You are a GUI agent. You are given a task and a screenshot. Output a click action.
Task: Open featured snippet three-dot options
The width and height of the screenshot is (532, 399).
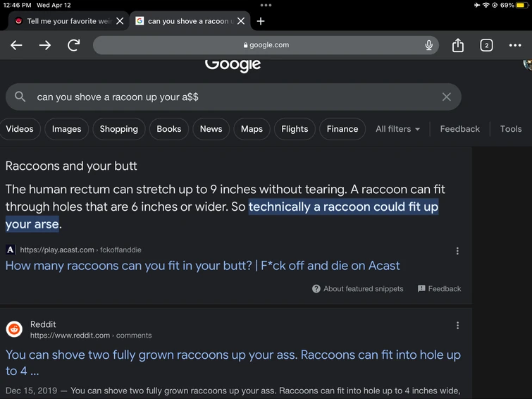tap(457, 251)
